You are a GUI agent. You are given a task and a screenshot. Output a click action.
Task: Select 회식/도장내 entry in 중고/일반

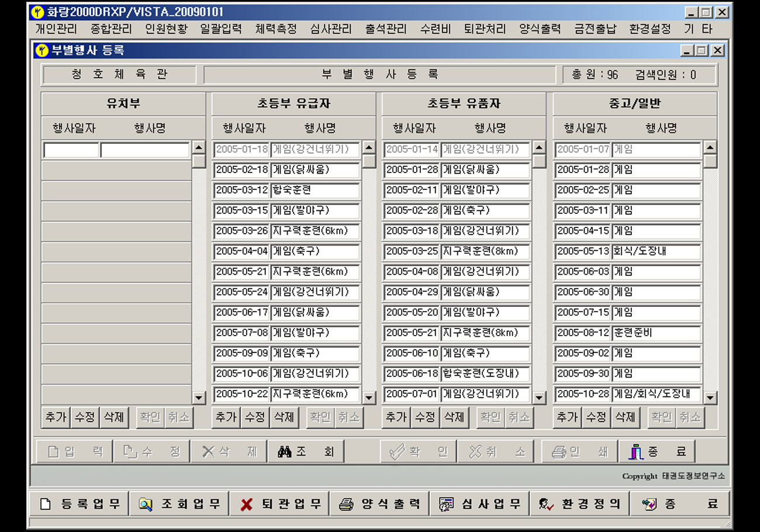(x=657, y=251)
